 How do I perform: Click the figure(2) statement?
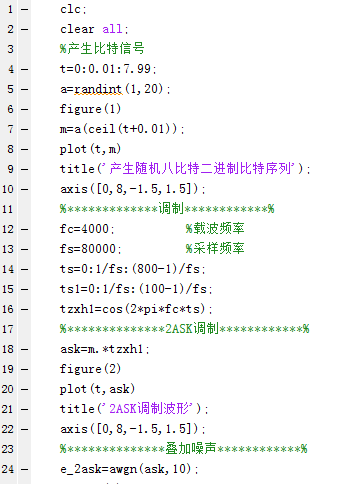click(x=90, y=369)
